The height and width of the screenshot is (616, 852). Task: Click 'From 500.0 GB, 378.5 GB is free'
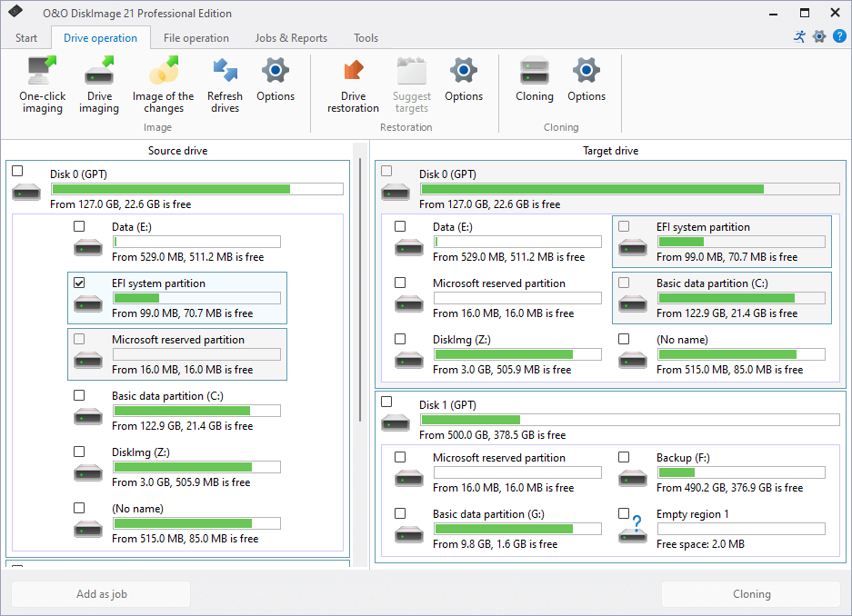tap(492, 434)
